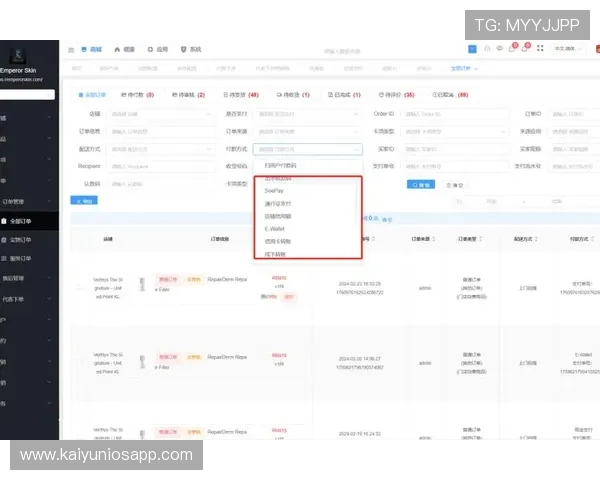Switch to the 待评价 (35) status tab

coord(396,95)
